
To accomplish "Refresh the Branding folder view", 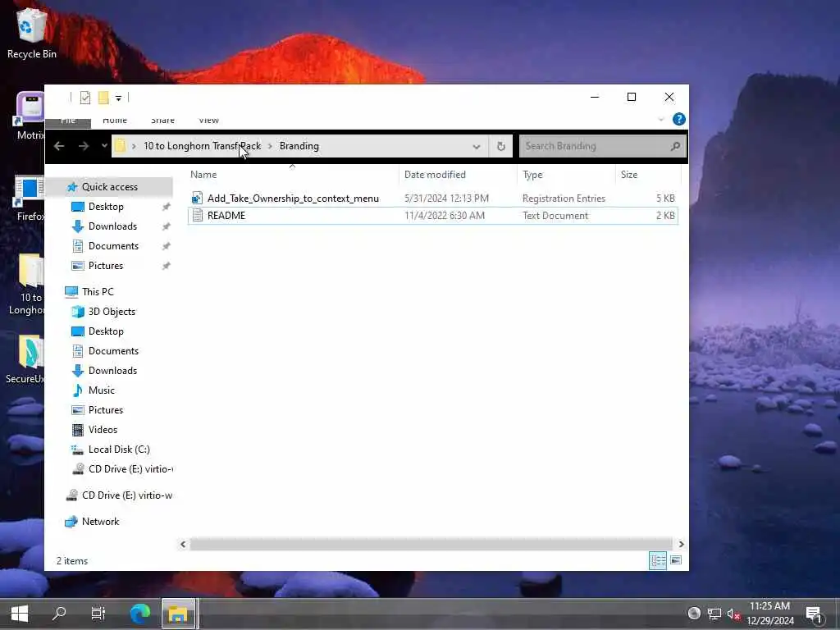I will click(x=501, y=146).
